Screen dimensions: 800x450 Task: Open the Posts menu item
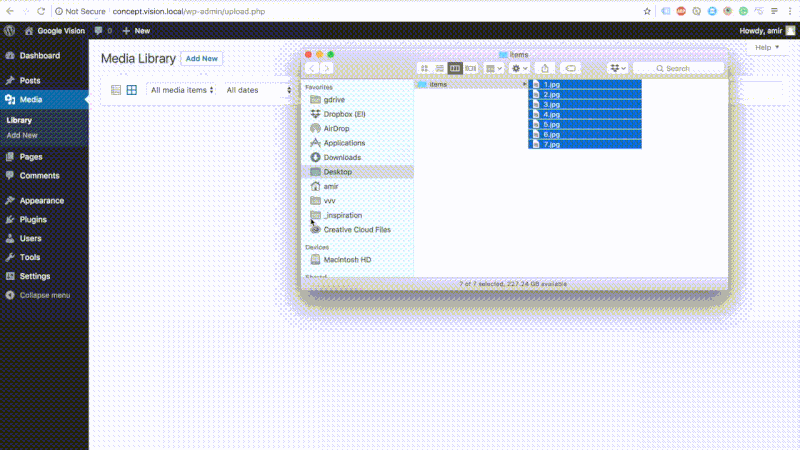tap(30, 81)
